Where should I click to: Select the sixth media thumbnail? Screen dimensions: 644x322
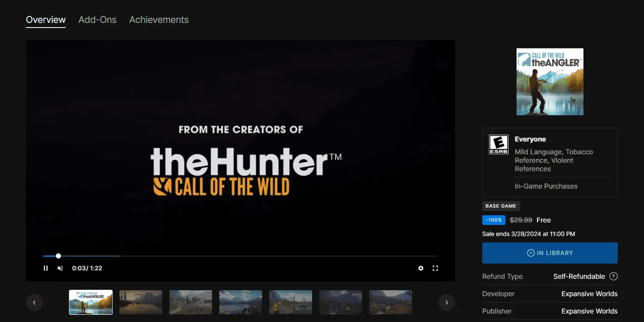point(340,302)
